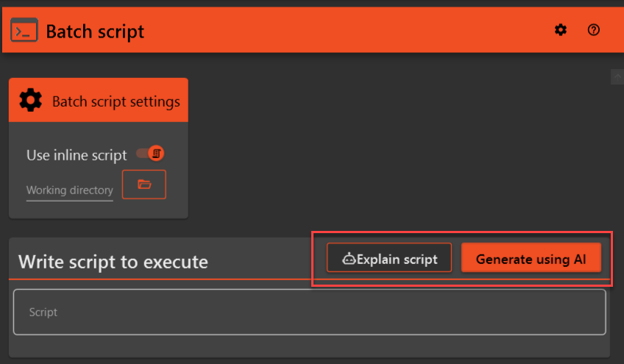Image resolution: width=624 pixels, height=364 pixels.
Task: Collapse the "Write script to execute" section
Action: (x=113, y=262)
